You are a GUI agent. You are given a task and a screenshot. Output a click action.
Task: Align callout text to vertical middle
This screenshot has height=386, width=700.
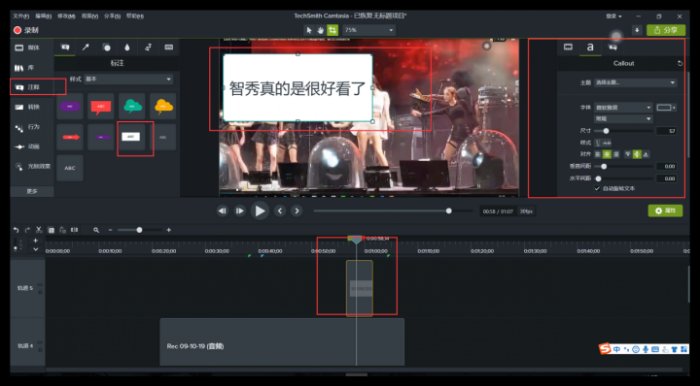coord(637,154)
